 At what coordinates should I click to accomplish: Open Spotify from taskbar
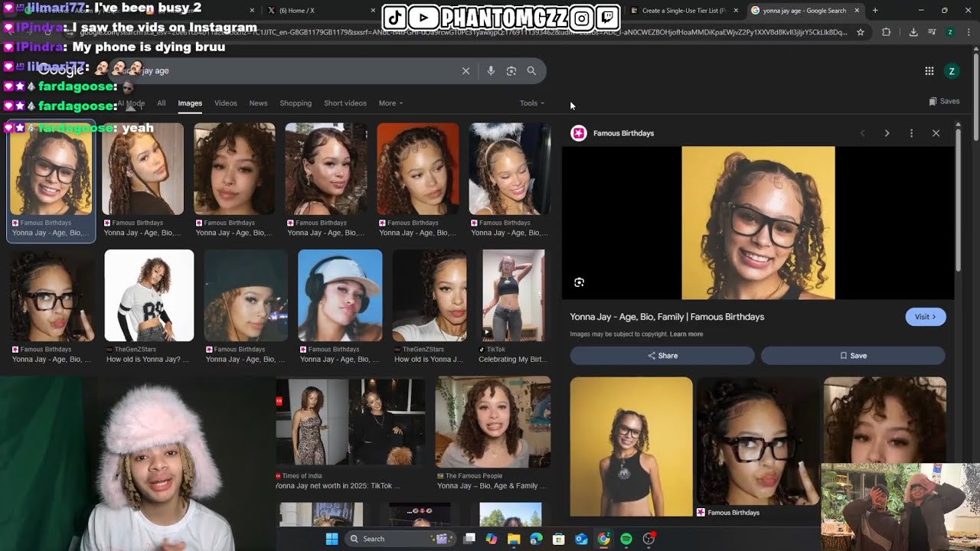(x=626, y=539)
